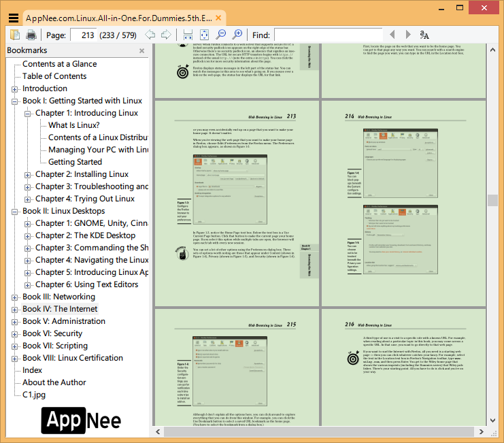Open About the Author bookmark

pos(54,382)
